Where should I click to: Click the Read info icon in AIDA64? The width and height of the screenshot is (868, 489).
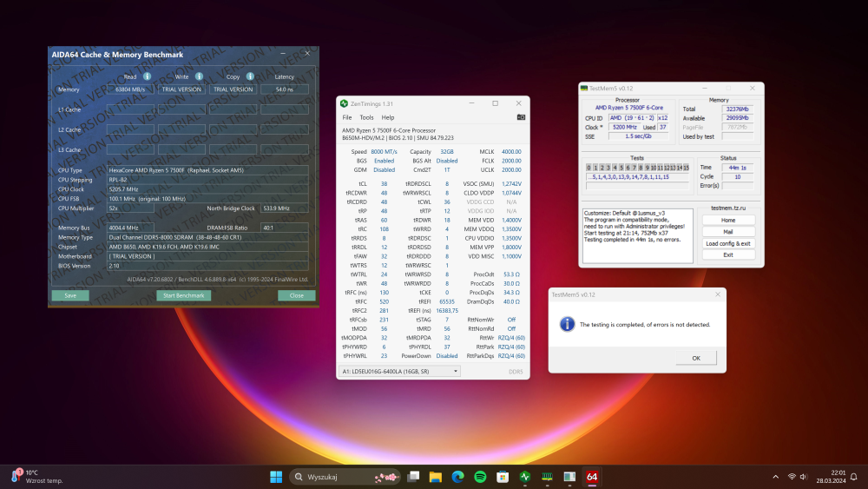point(147,76)
